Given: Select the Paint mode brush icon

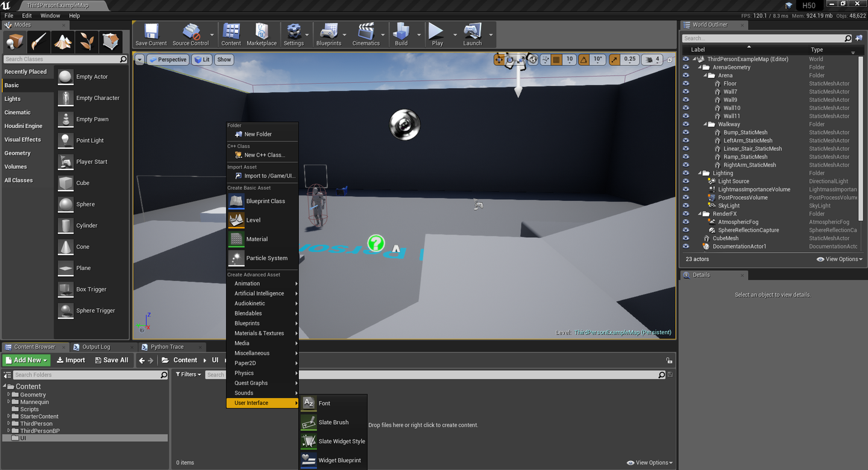Looking at the screenshot, I should (x=38, y=42).
